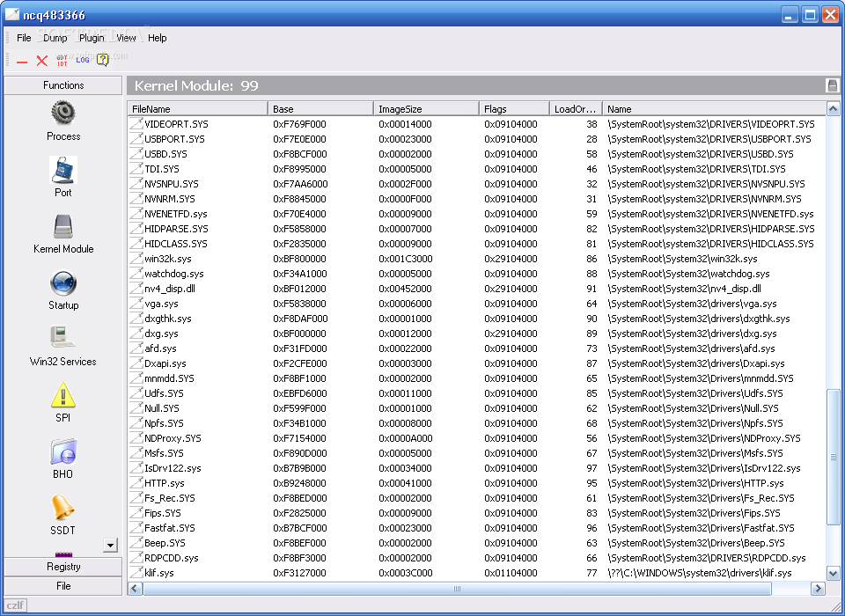This screenshot has width=845, height=616.
Task: Click the file icon beside Fastfat.SYS
Action: tap(136, 528)
